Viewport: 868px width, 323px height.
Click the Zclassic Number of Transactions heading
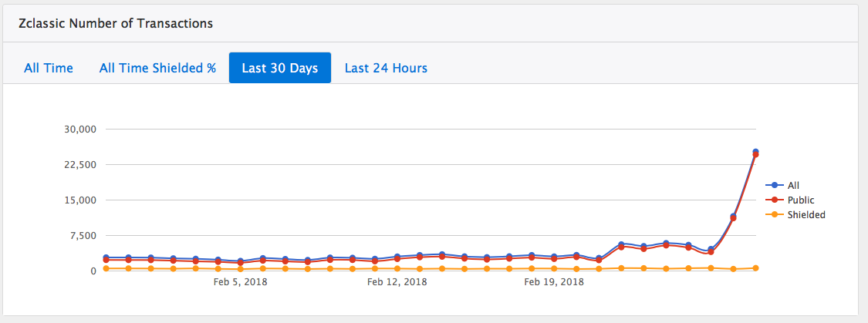tap(116, 23)
